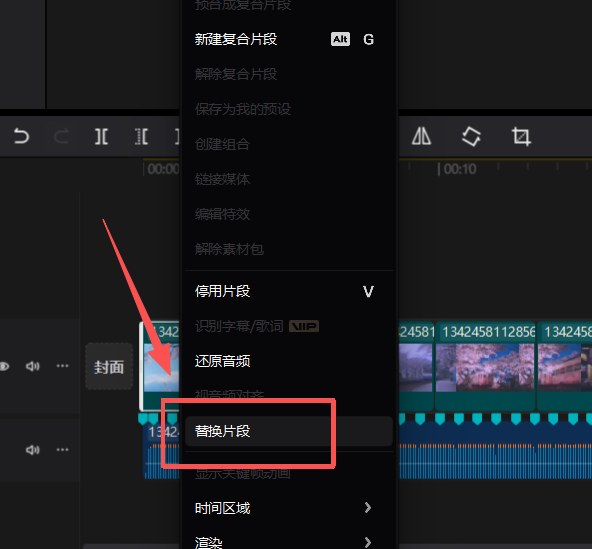Viewport: 592px width, 549px height.
Task: Mute the audio track speaker icon
Action: point(32,450)
